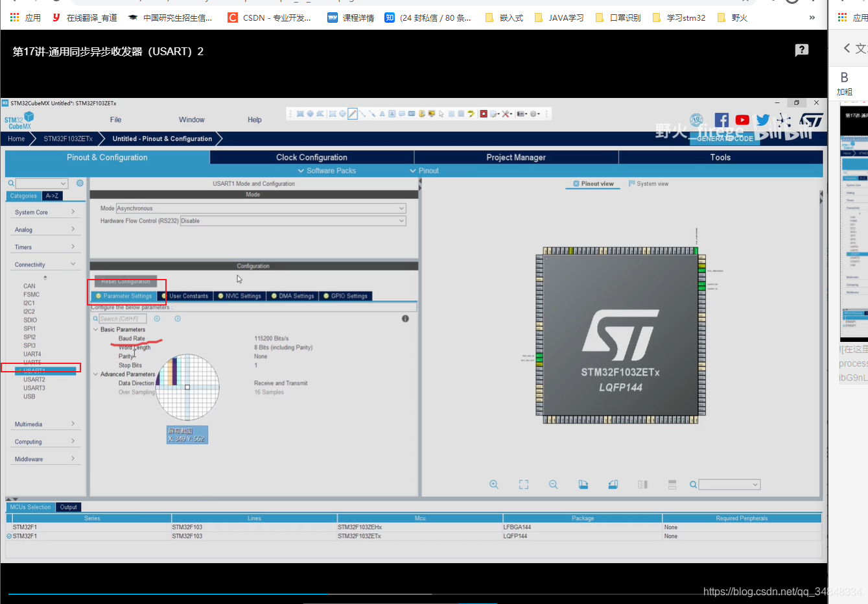This screenshot has height=604, width=868.
Task: Select the ellipse outline annotation tool
Action: point(343,114)
